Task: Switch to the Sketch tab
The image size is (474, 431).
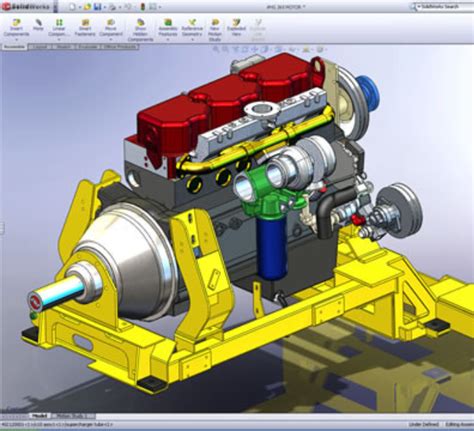Action: [x=63, y=47]
